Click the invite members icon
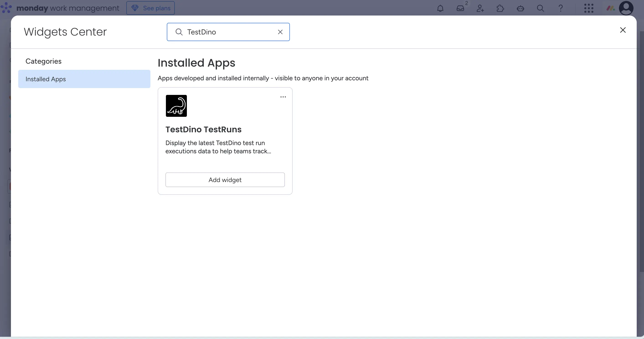644x339 pixels. click(480, 8)
